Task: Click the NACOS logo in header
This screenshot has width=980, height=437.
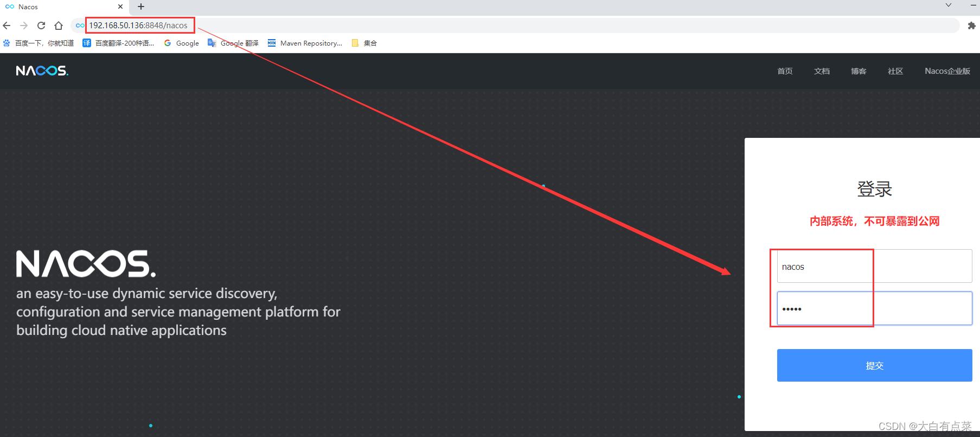Action: pyautogui.click(x=42, y=71)
